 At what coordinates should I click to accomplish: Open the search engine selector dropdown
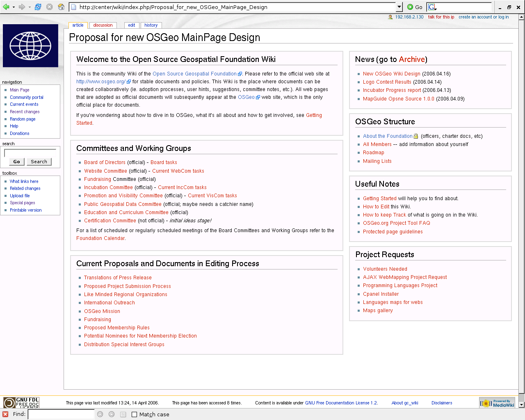click(432, 7)
